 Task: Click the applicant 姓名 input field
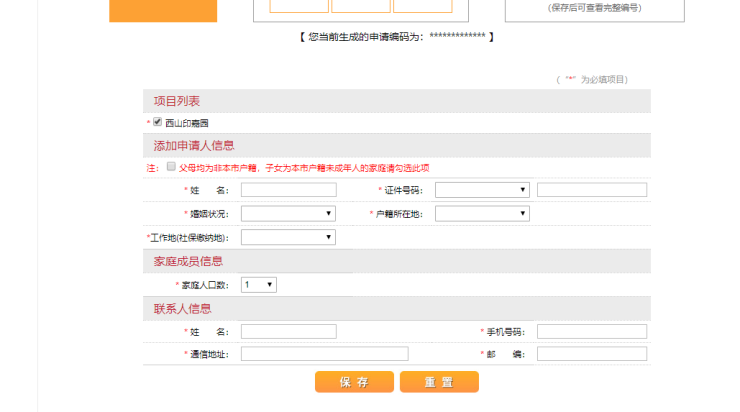pos(288,190)
